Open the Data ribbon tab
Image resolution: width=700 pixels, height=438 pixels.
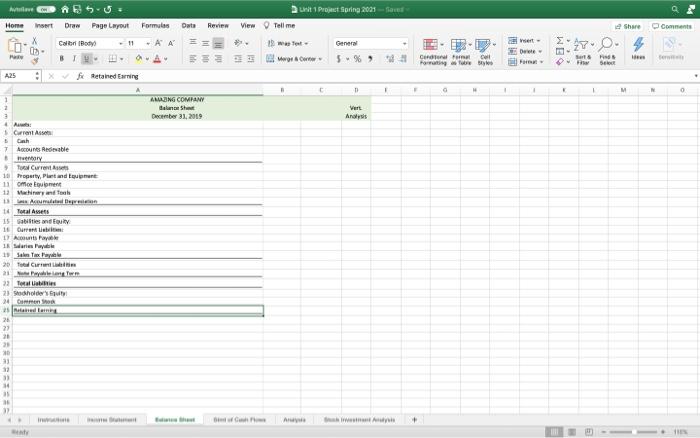click(188, 25)
